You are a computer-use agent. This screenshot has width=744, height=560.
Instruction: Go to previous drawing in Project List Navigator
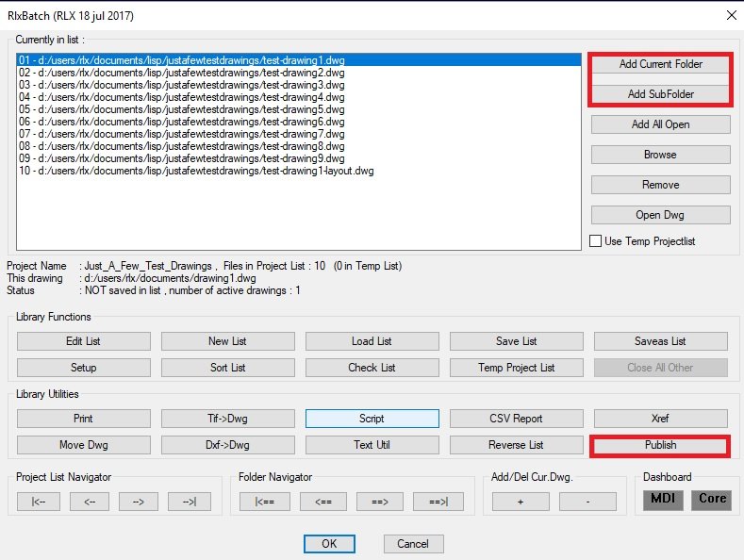pyautogui.click(x=90, y=502)
